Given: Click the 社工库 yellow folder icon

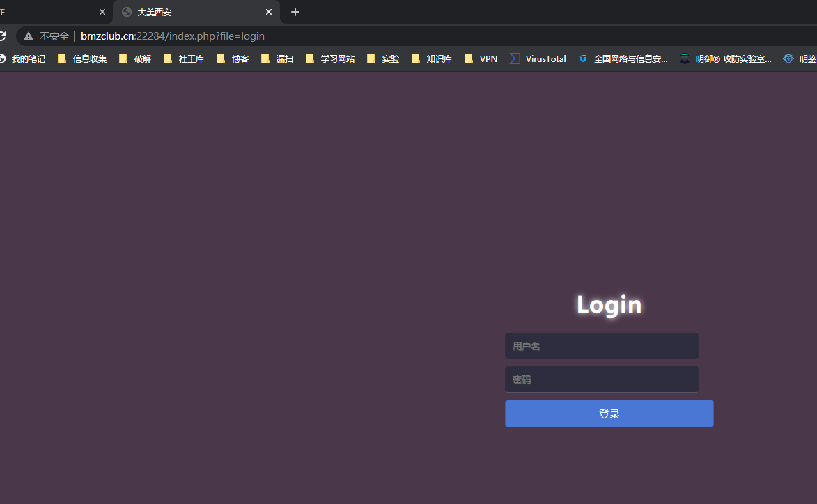Looking at the screenshot, I should (x=168, y=59).
